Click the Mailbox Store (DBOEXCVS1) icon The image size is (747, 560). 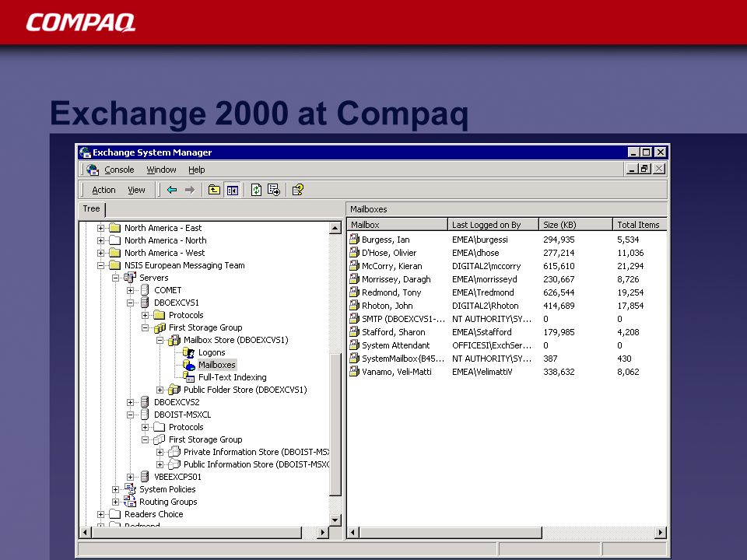174,340
